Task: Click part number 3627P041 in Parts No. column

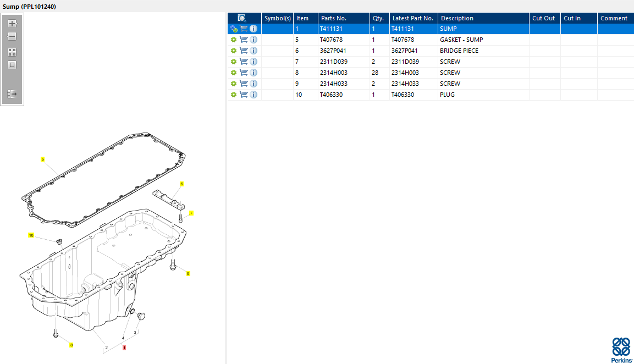Action: 333,51
